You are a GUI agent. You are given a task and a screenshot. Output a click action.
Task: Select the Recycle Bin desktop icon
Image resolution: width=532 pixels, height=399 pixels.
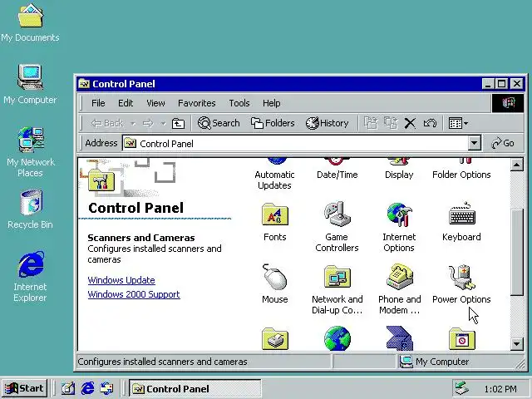(x=30, y=209)
